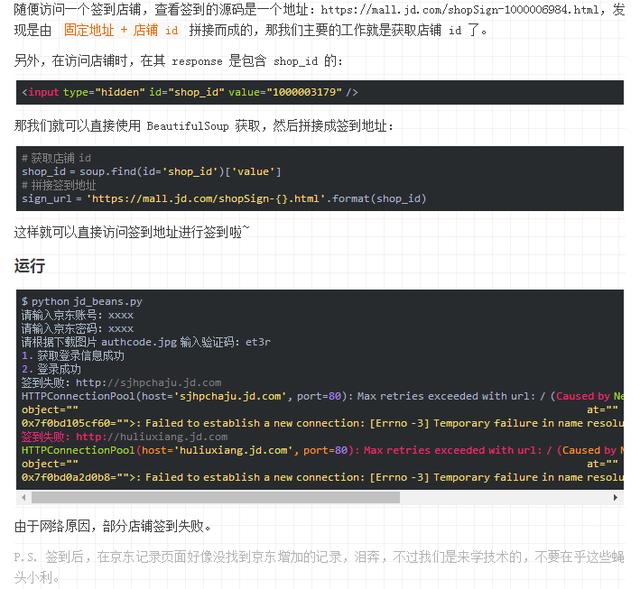Screen dimensions: 640x589
Task: Click the highlighted '固定地址 + 店铺 id' text
Action: point(121,30)
